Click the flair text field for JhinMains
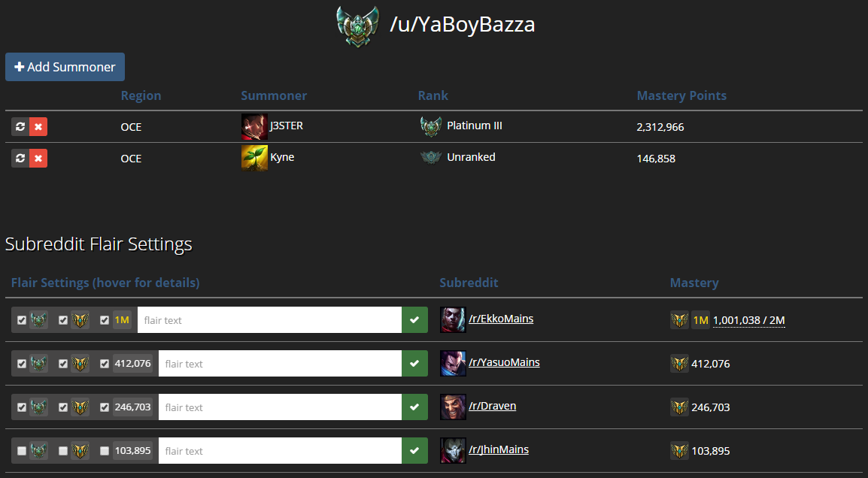Viewport: 868px width, 478px height. pos(280,451)
